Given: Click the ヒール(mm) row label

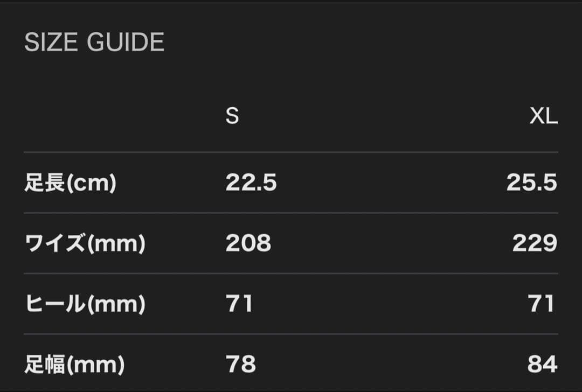Looking at the screenshot, I should tap(85, 304).
